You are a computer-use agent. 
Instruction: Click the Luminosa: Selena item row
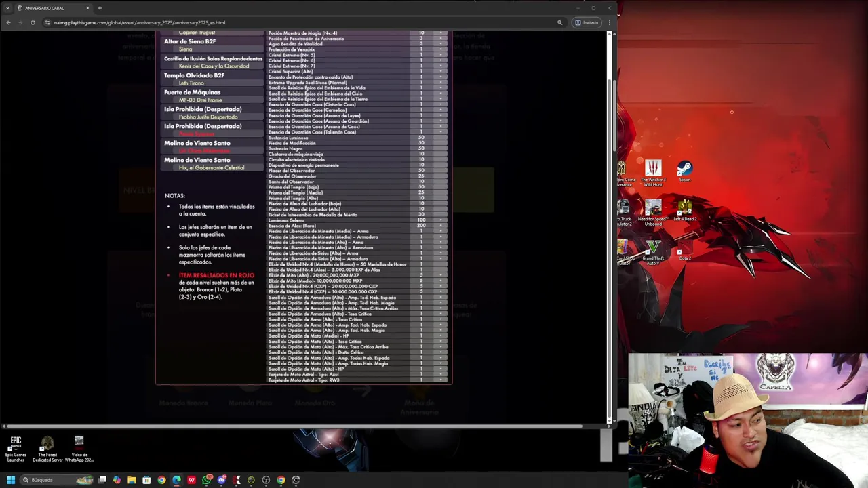357,220
